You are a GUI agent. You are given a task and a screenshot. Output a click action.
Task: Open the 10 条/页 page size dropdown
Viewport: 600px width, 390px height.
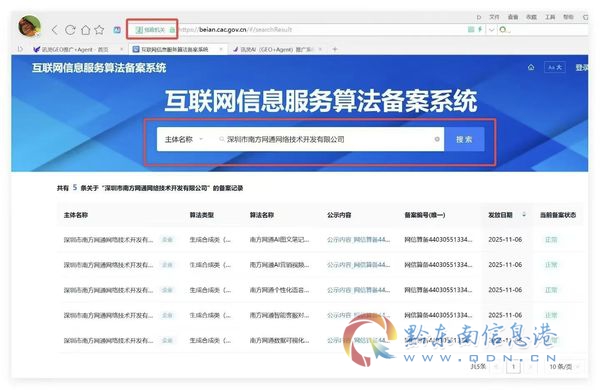[564, 367]
